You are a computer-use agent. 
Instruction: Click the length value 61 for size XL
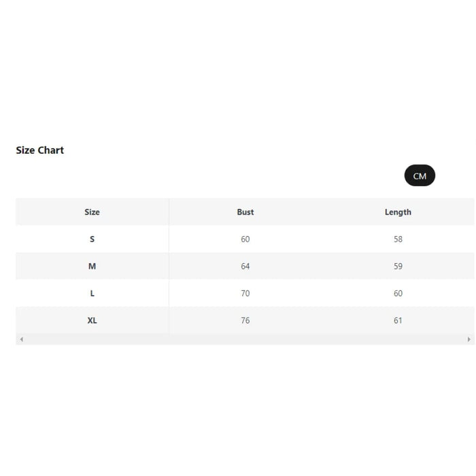point(398,320)
